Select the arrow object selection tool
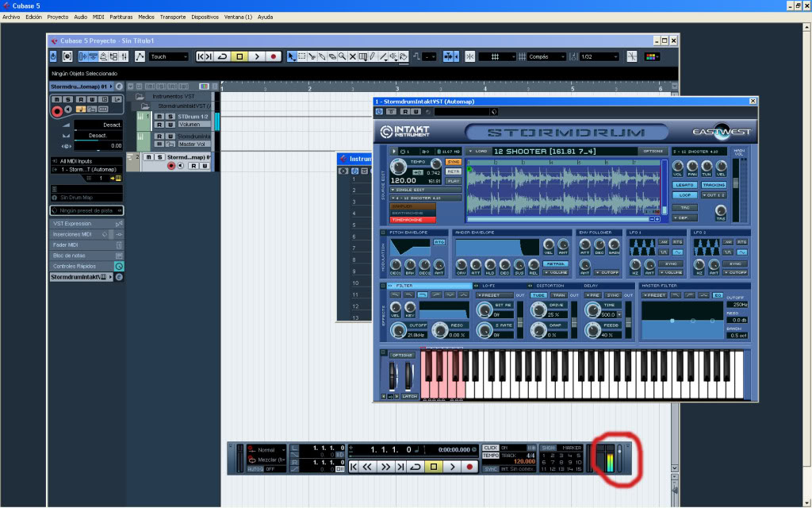 pos(291,56)
